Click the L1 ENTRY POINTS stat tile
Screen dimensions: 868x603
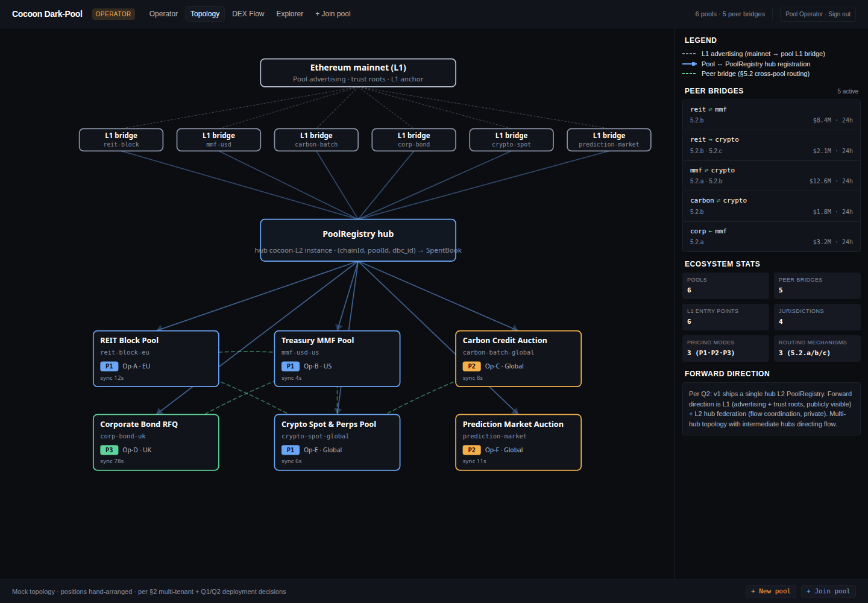[726, 317]
